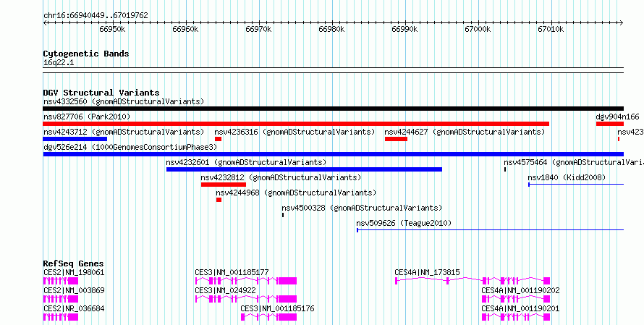Open the nsv4232601 variant label
This screenshot has height=325, width=644.
[x=246, y=162]
